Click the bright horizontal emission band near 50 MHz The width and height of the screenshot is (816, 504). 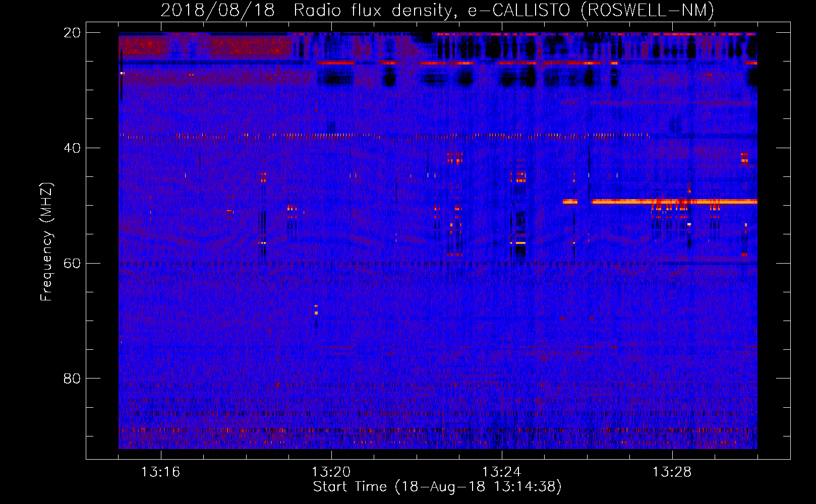(674, 202)
